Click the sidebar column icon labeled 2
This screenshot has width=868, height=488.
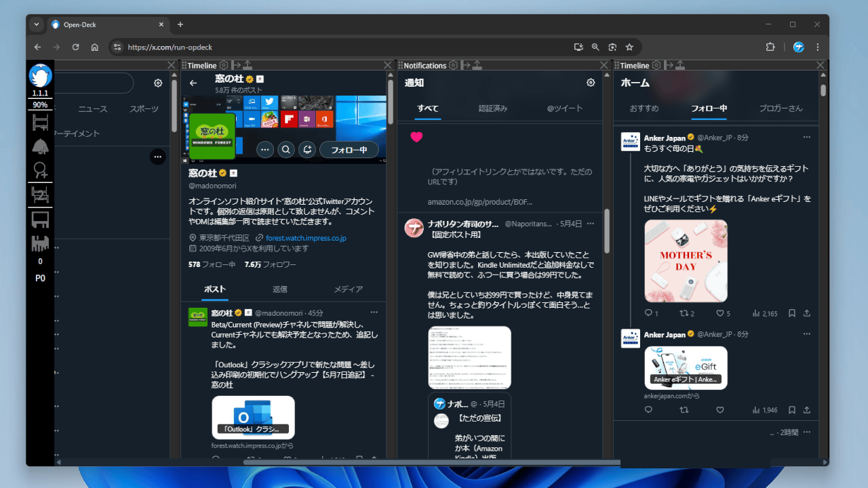[x=41, y=196]
